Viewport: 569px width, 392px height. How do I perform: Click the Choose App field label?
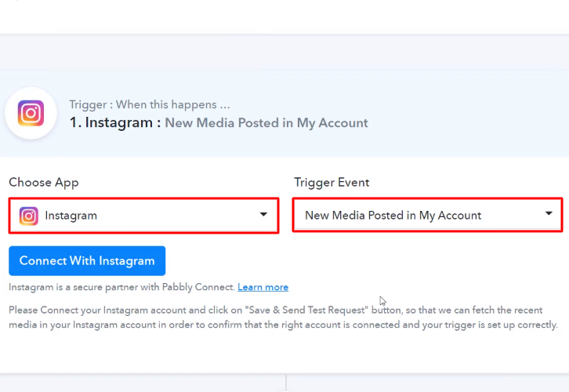point(44,183)
